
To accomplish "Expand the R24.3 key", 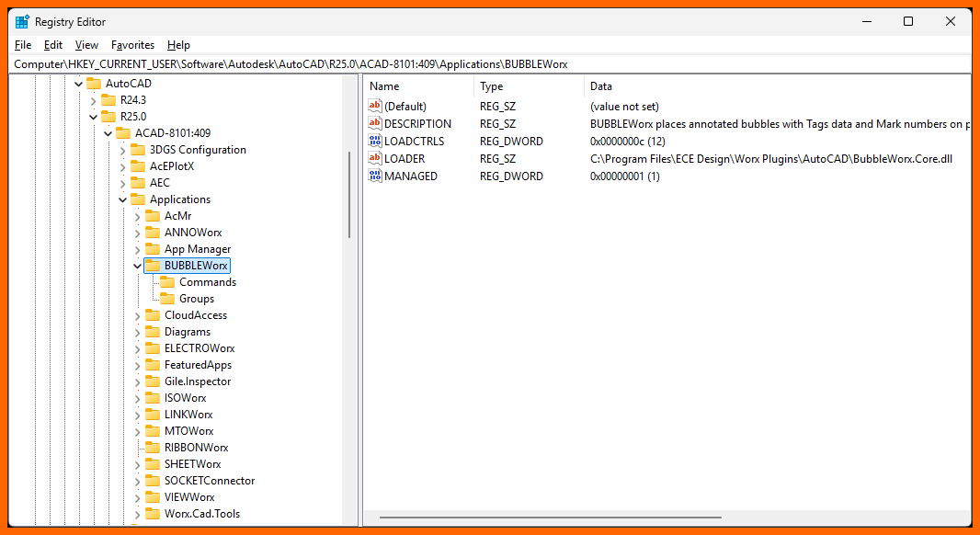I will point(94,100).
